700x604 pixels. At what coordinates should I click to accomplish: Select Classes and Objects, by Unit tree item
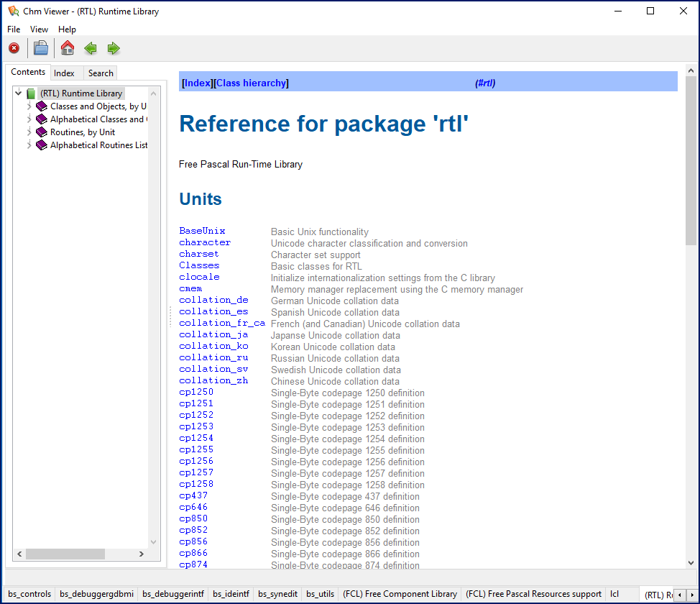tap(98, 106)
